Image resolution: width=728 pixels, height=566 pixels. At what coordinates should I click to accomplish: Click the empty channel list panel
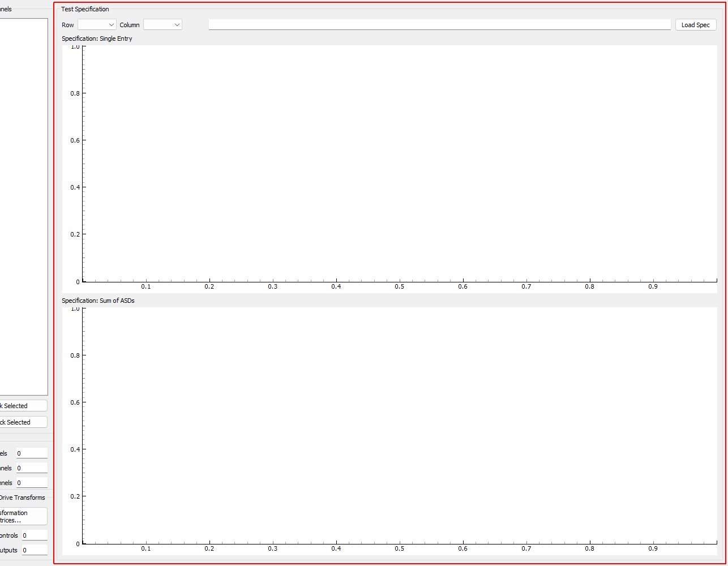coord(23,204)
